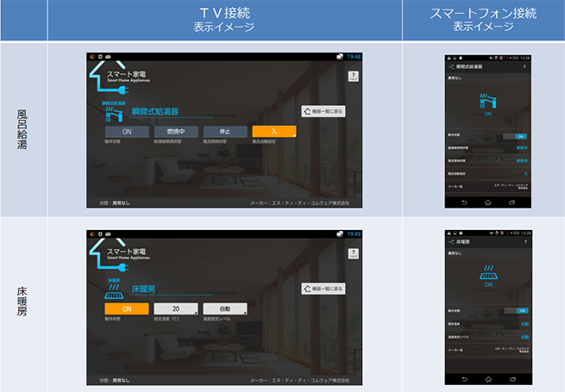Open the temperature 20 dropdown
The height and width of the screenshot is (392, 565).
pyautogui.click(x=176, y=309)
